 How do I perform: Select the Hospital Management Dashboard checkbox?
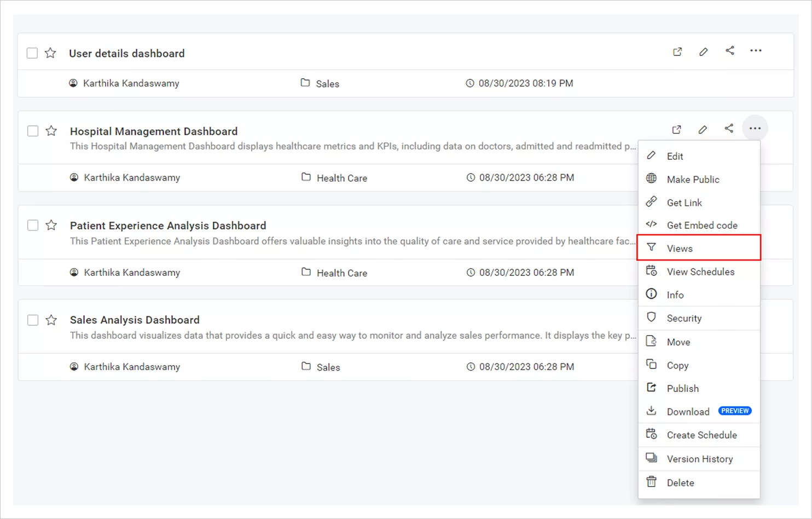[33, 131]
